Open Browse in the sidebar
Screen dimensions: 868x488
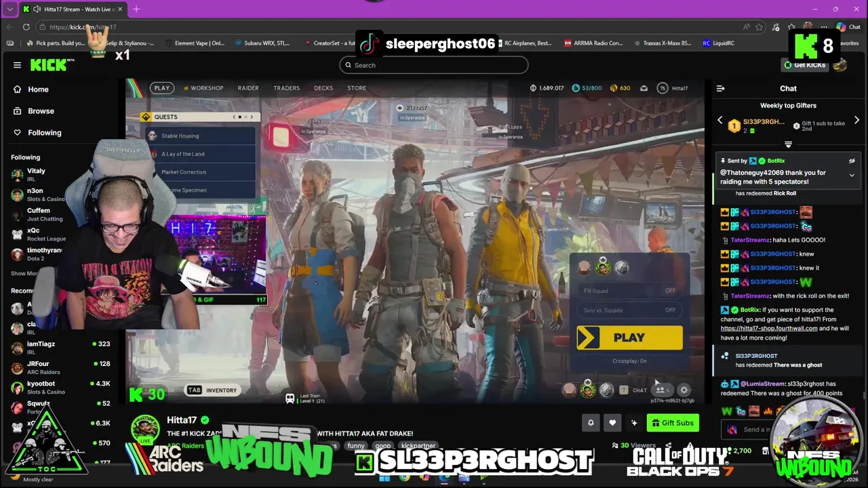point(34,111)
